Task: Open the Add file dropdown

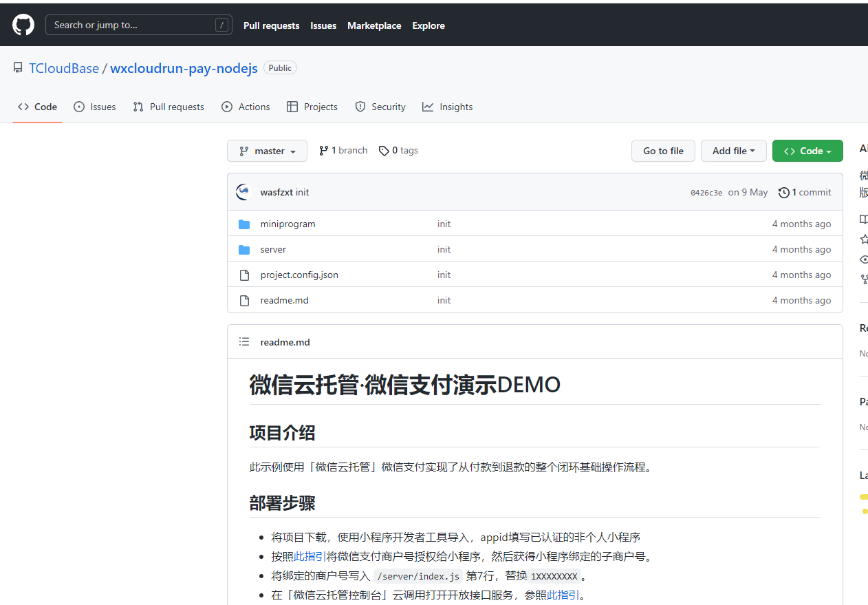Action: pyautogui.click(x=734, y=151)
